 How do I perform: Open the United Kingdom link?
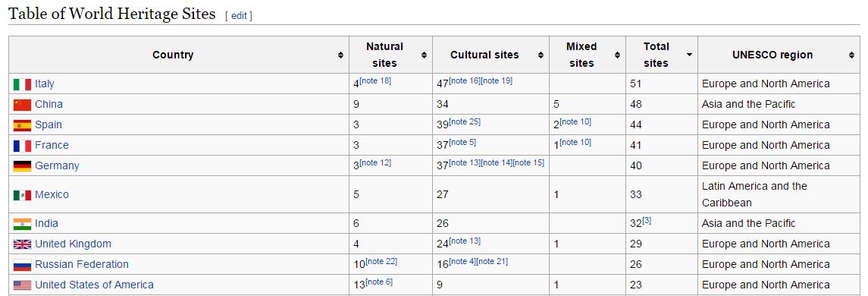pyautogui.click(x=73, y=244)
